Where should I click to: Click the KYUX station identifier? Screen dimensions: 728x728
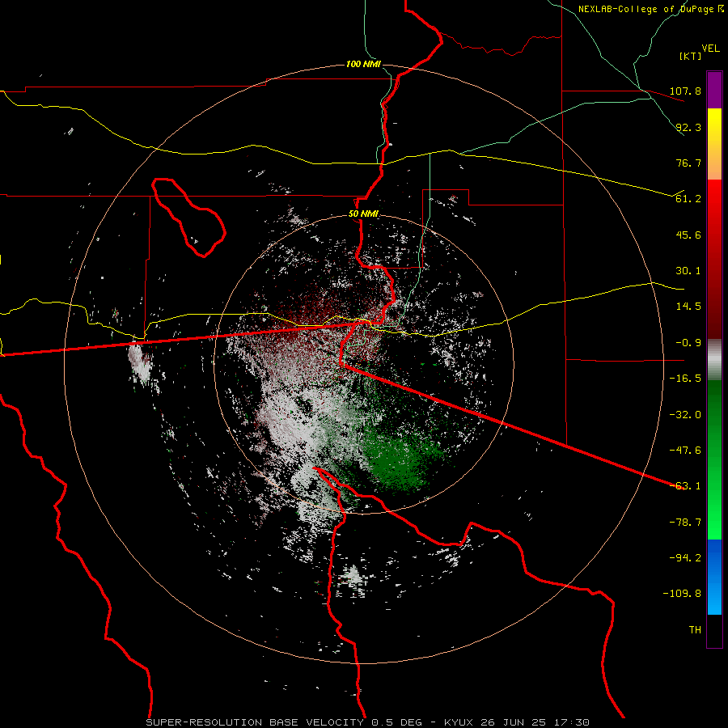[459, 722]
